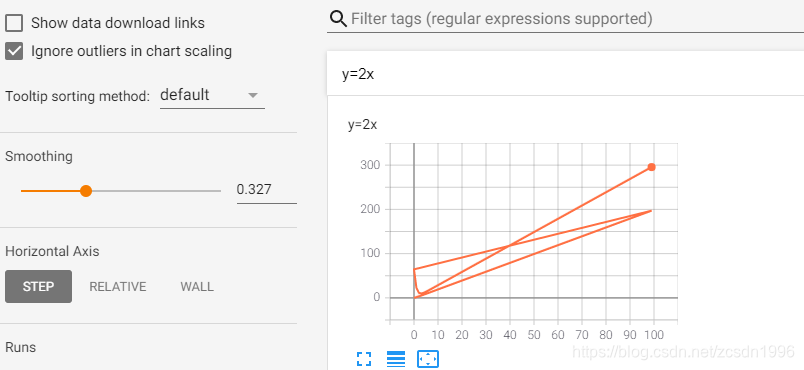Screen dimensions: 804x370
Task: Click the y=2x chart title
Action: pyautogui.click(x=363, y=125)
